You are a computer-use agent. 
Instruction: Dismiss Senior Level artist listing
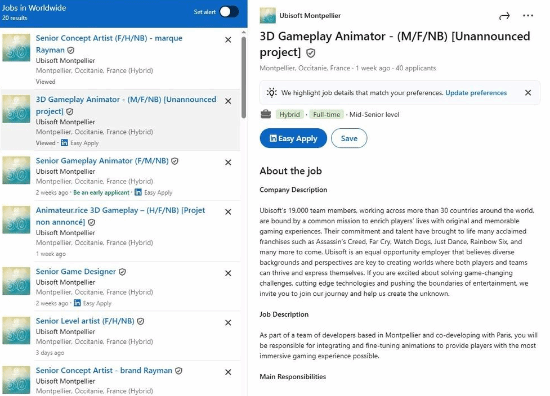coord(228,323)
